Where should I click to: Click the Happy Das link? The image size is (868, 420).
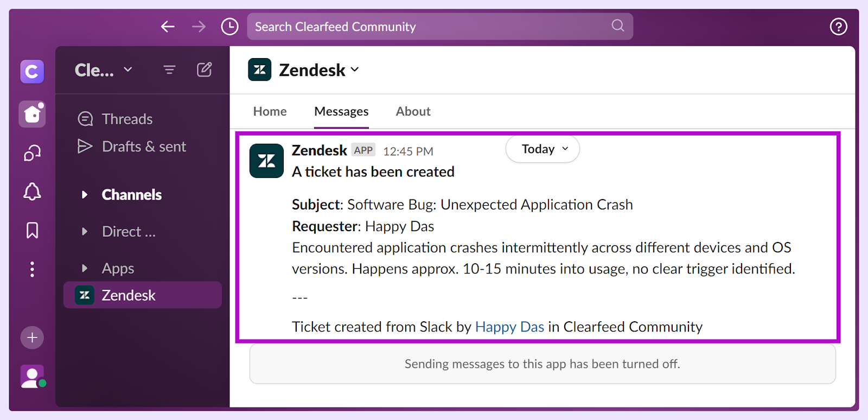tap(509, 327)
